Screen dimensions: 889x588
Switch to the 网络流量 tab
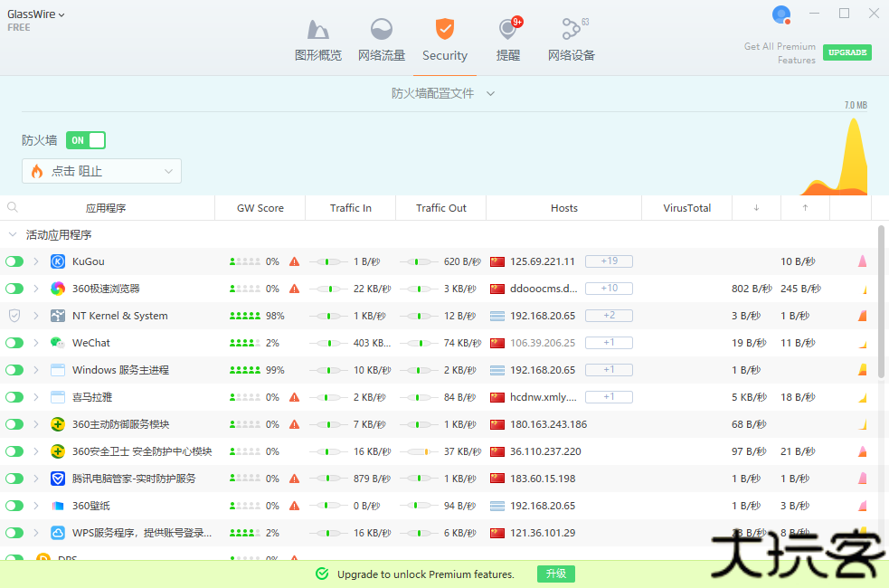pos(381,40)
